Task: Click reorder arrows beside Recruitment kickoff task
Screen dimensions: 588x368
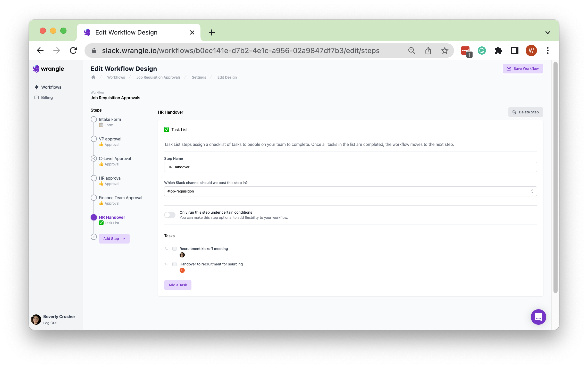Action: 166,249
